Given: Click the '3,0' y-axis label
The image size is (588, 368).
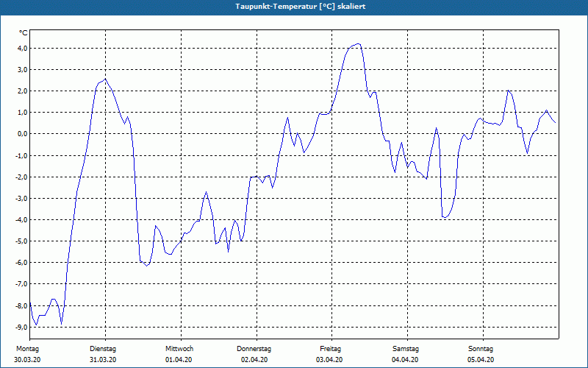Looking at the screenshot, I should [22, 69].
